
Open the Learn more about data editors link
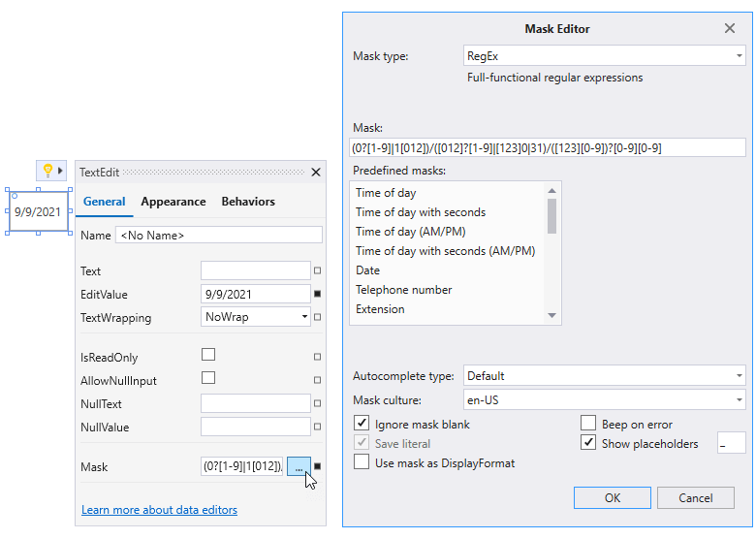(x=159, y=510)
